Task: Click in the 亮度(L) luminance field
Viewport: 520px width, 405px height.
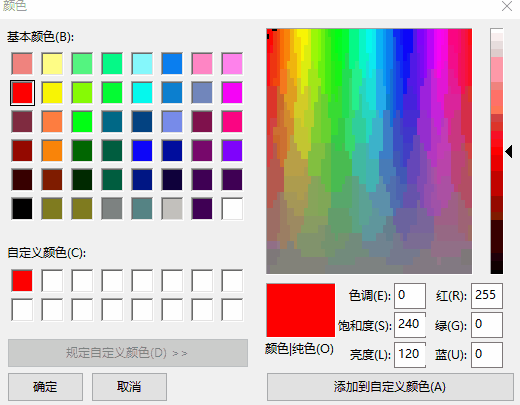Action: 410,355
